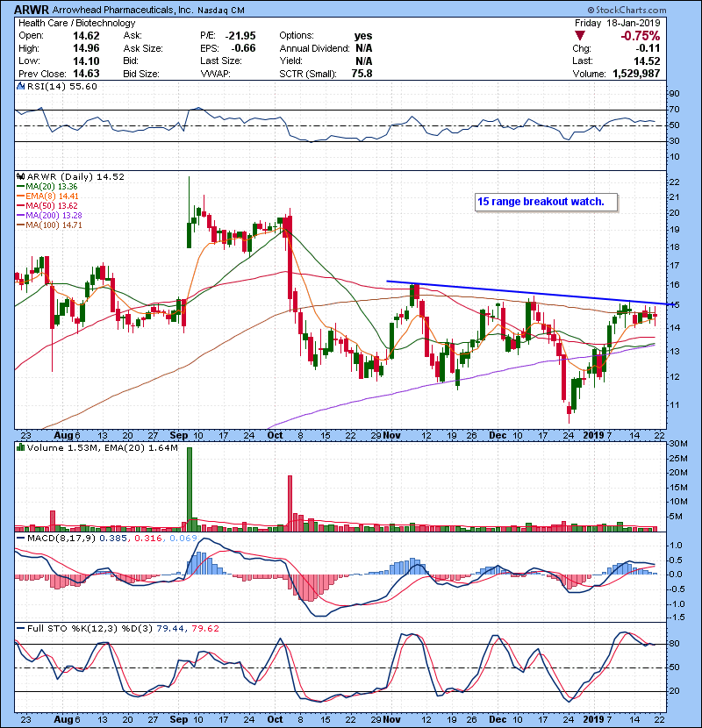
Task: Select the orange EMA(8) legend line marker
Action: click(21, 196)
